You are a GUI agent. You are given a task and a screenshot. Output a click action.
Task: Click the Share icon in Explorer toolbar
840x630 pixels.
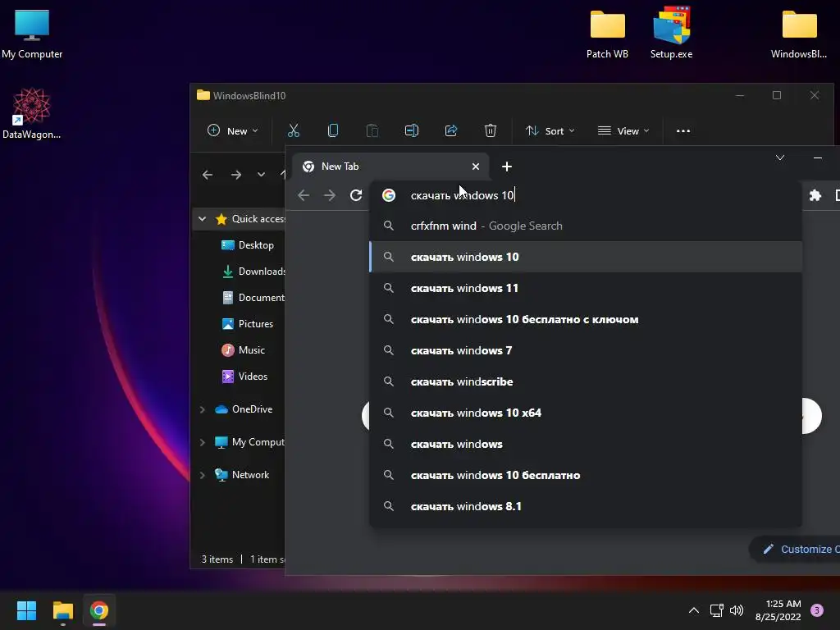451,130
